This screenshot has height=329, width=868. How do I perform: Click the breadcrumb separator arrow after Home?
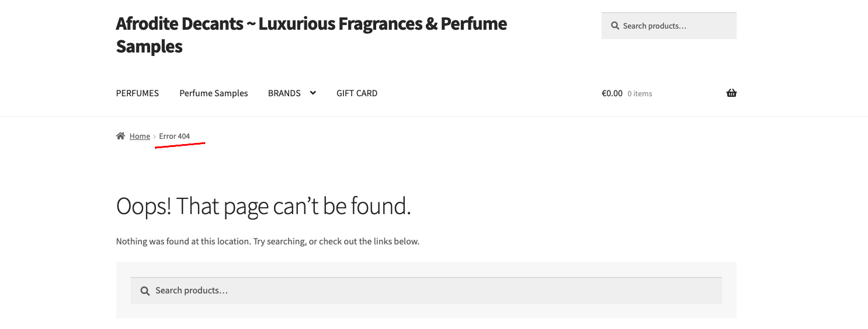tap(155, 136)
